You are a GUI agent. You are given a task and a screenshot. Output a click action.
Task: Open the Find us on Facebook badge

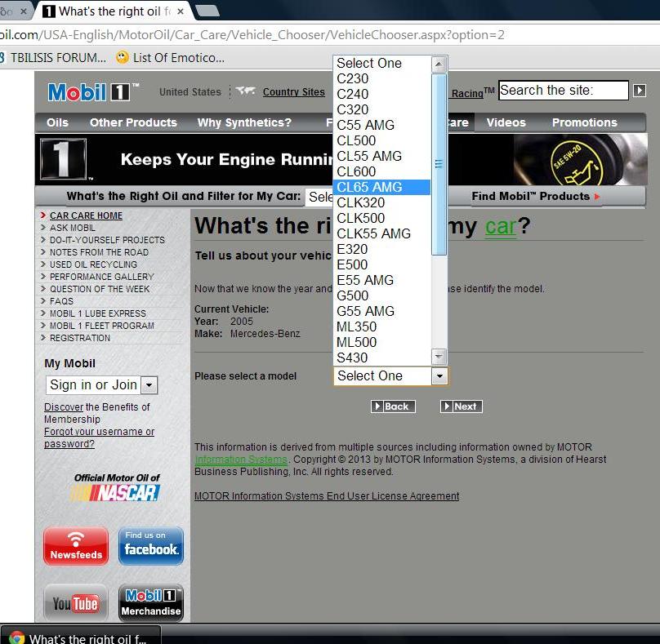click(150, 545)
